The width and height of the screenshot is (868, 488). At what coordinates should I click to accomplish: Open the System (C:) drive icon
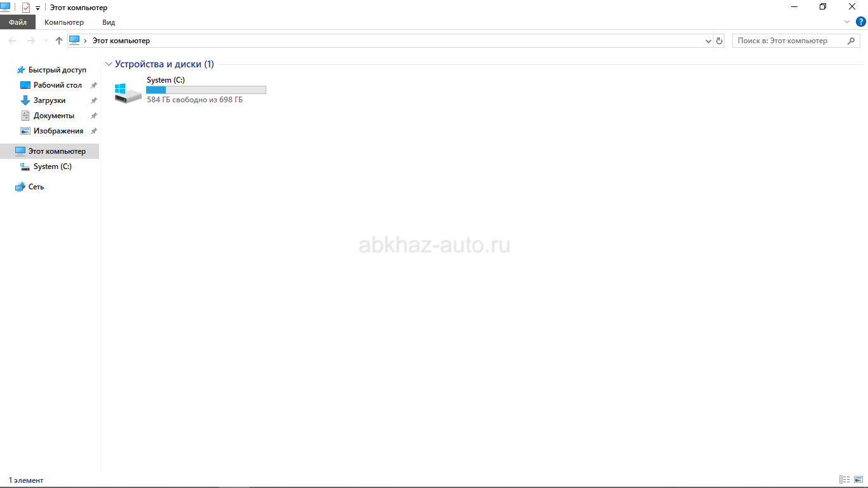tap(128, 93)
